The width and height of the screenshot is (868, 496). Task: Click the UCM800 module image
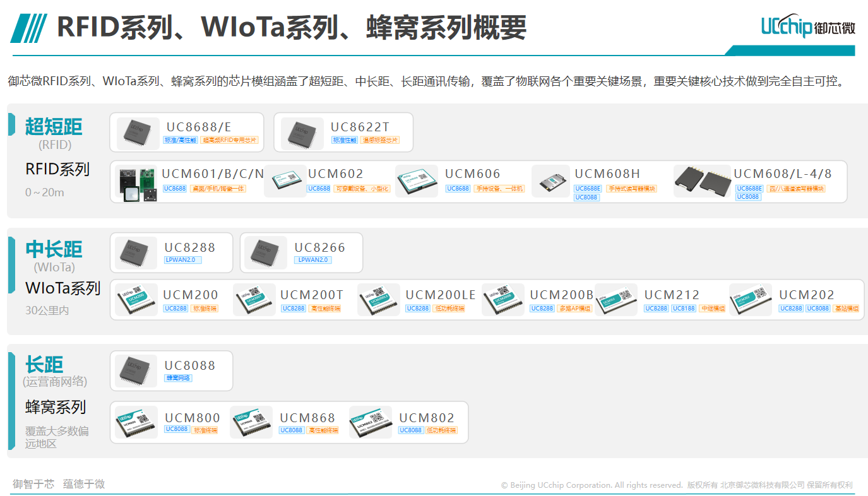pyautogui.click(x=136, y=422)
